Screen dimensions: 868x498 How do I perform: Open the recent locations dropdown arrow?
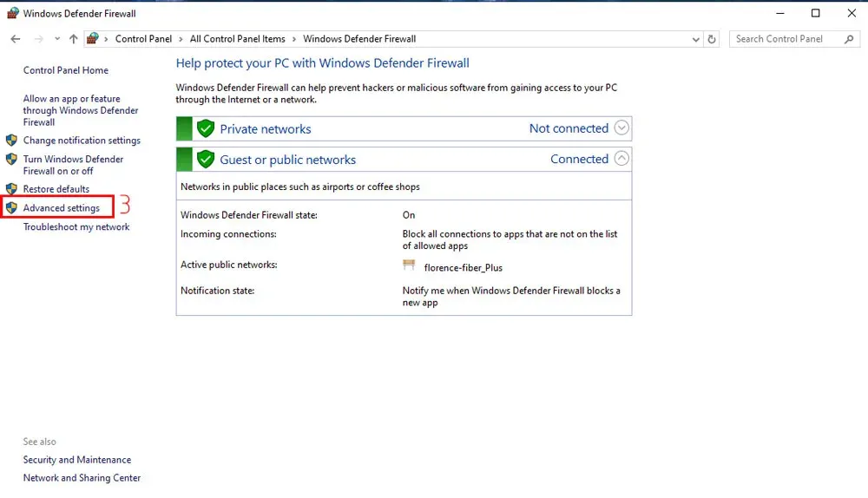pyautogui.click(x=57, y=39)
